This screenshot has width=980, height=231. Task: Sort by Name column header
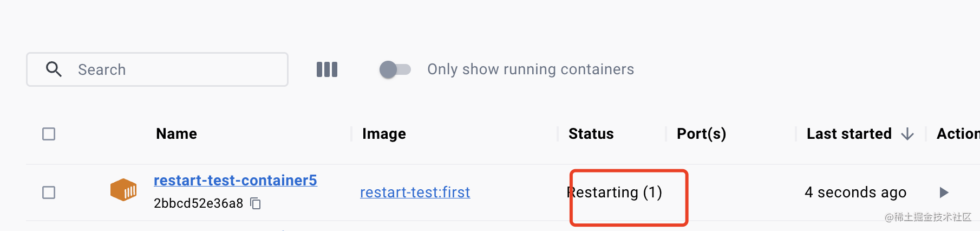pyautogui.click(x=177, y=134)
